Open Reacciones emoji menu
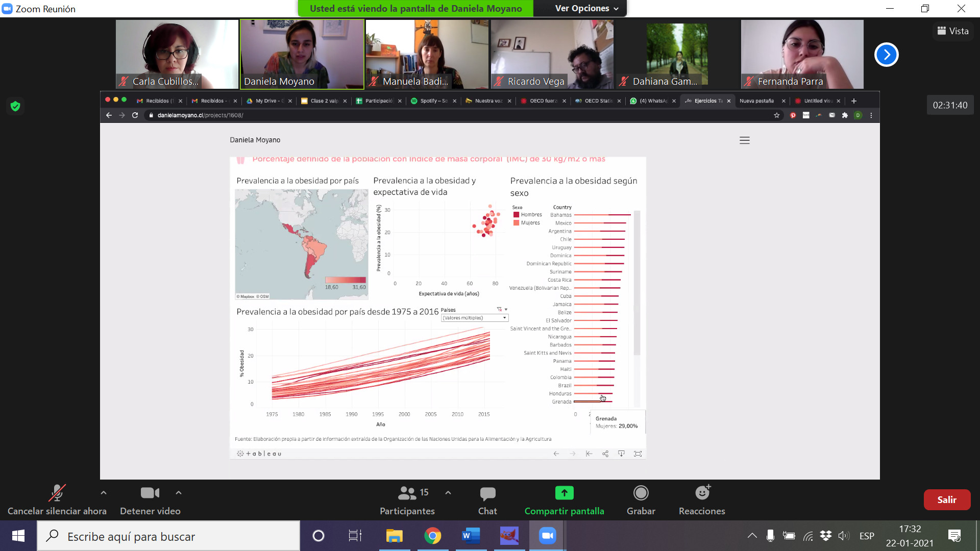The width and height of the screenshot is (980, 551). (702, 499)
